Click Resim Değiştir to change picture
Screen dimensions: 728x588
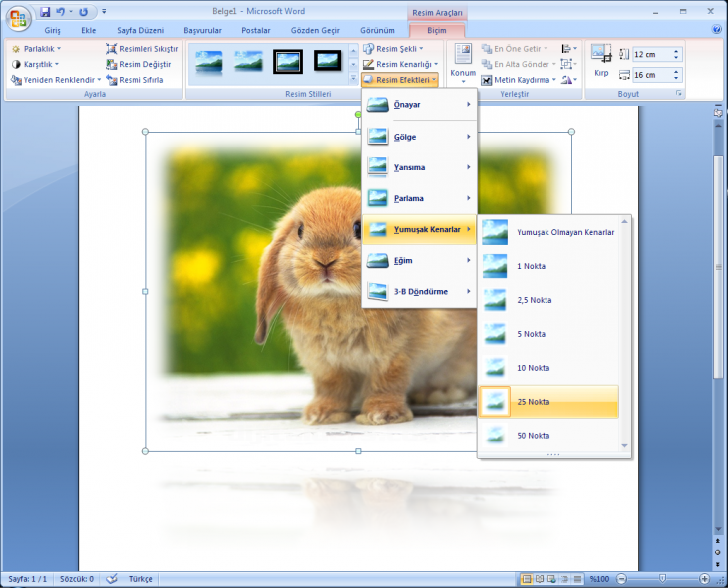click(x=139, y=64)
